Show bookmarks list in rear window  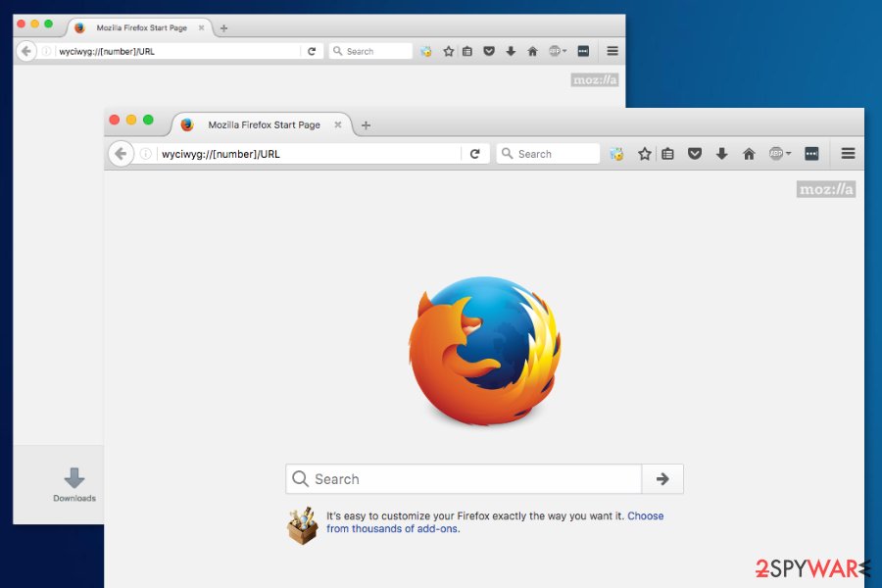467,51
